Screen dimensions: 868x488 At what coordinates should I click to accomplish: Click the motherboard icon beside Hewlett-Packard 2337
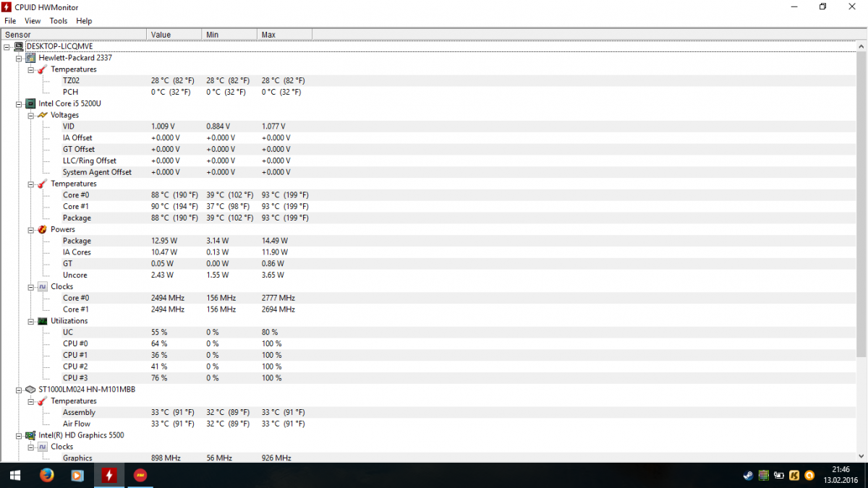point(31,58)
